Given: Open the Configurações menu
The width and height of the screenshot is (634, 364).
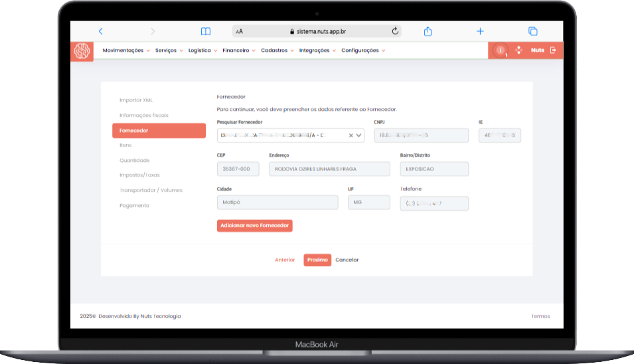Looking at the screenshot, I should pyautogui.click(x=362, y=50).
